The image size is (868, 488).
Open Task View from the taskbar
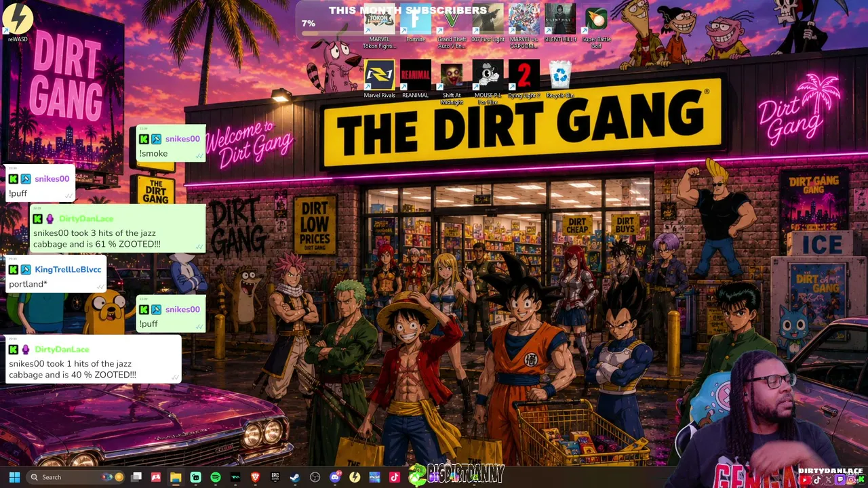click(136, 477)
